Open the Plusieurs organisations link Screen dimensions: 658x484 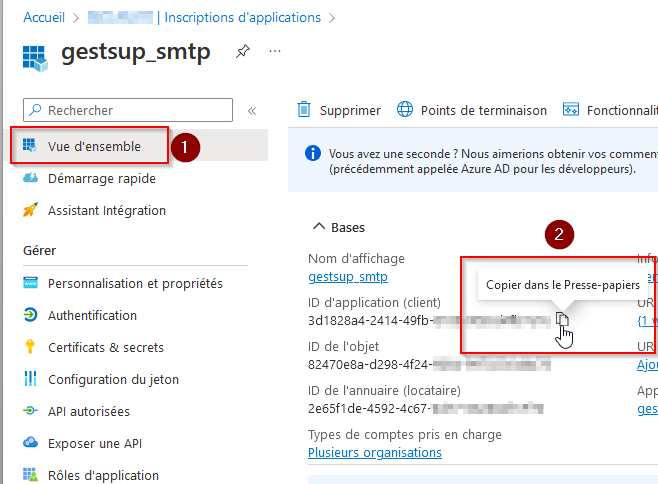pyautogui.click(x=375, y=453)
